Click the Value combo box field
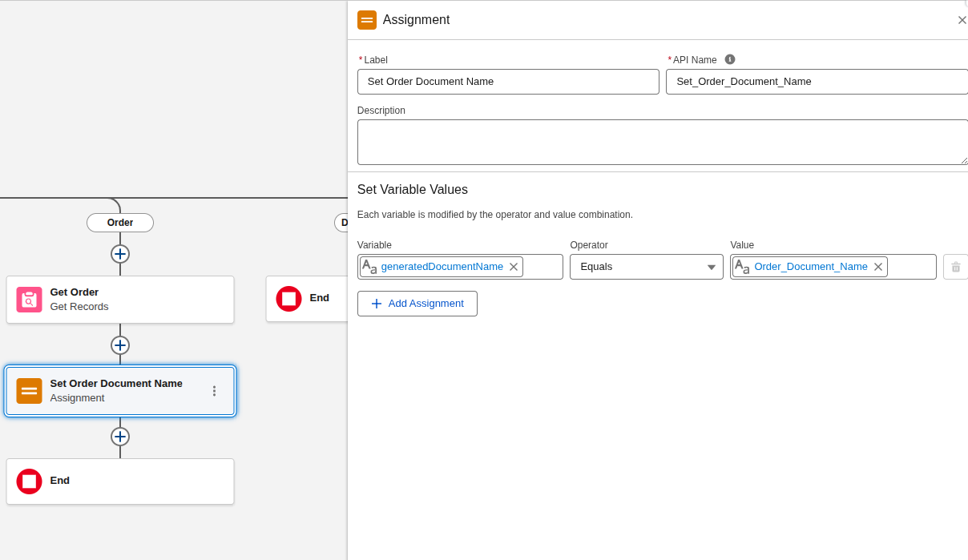Image resolution: width=968 pixels, height=560 pixels. pos(833,267)
